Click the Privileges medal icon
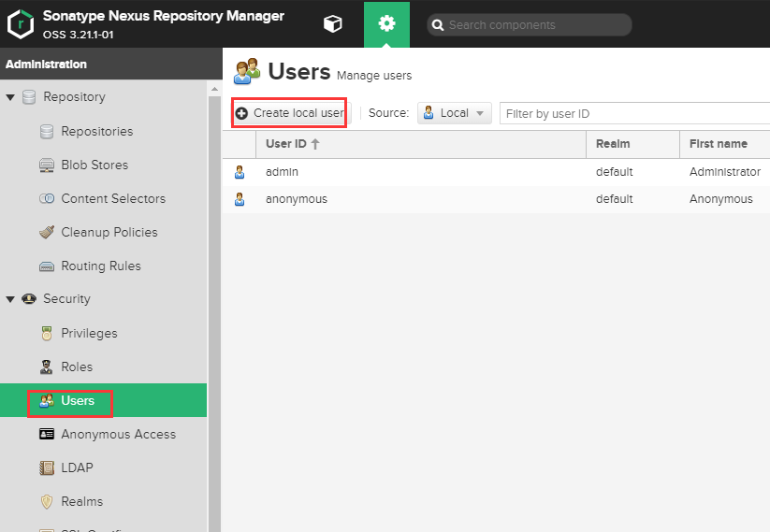Screen dimensions: 770x532 click(x=47, y=334)
